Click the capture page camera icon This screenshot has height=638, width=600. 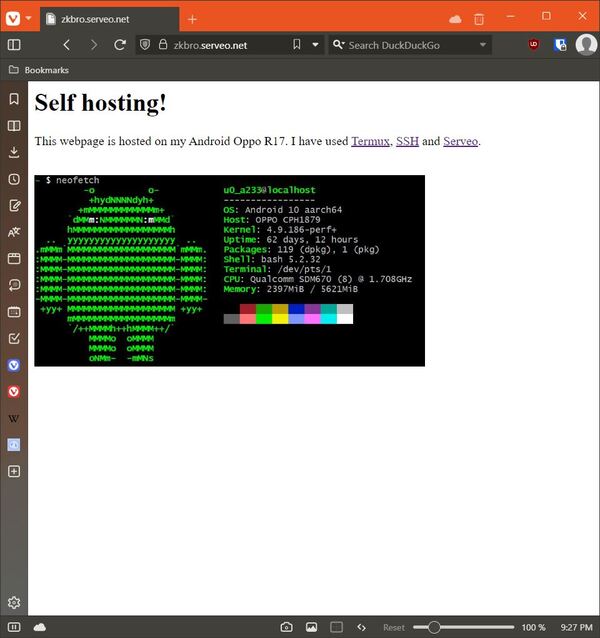point(286,627)
